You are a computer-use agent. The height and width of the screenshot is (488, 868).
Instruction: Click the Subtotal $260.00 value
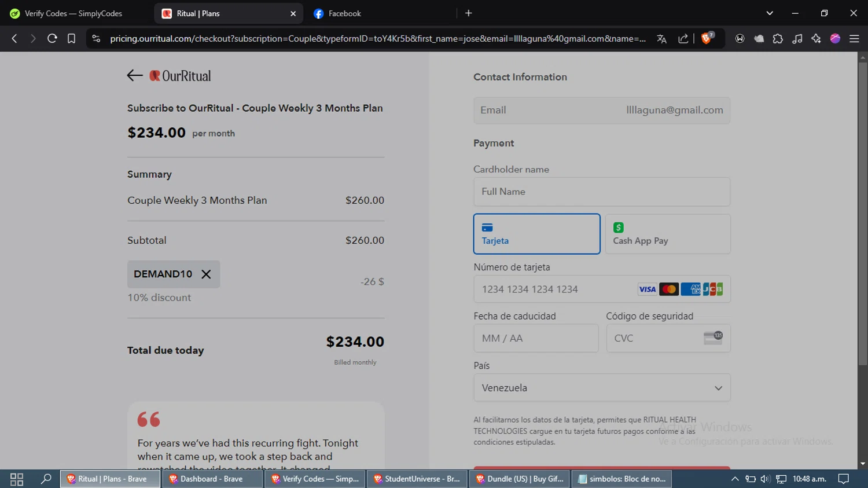(365, 240)
